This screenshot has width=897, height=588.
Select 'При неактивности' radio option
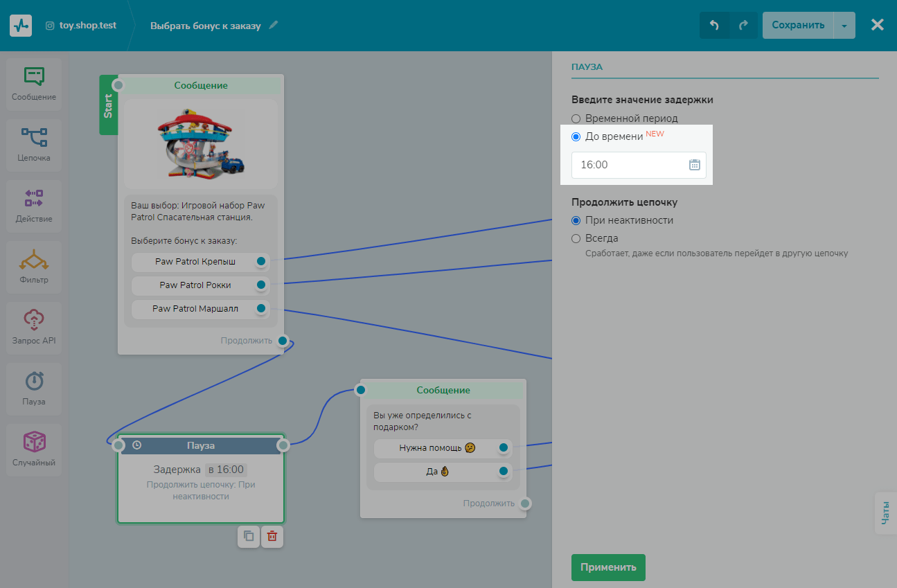[x=576, y=220]
